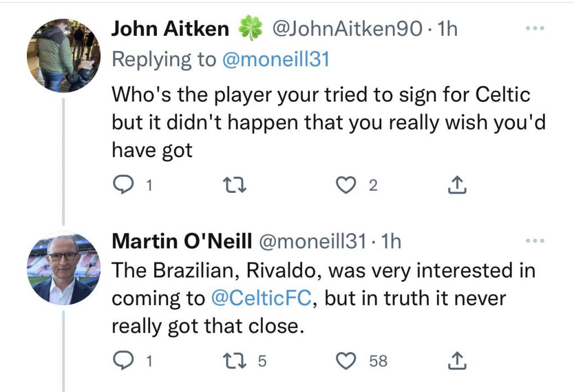Open the @moneill31 handle beside Martin O'Neill
574x392 pixels.
click(x=313, y=242)
